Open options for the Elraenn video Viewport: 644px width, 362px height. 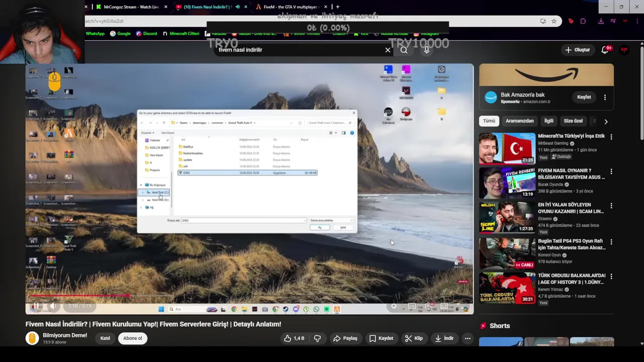[x=611, y=206]
